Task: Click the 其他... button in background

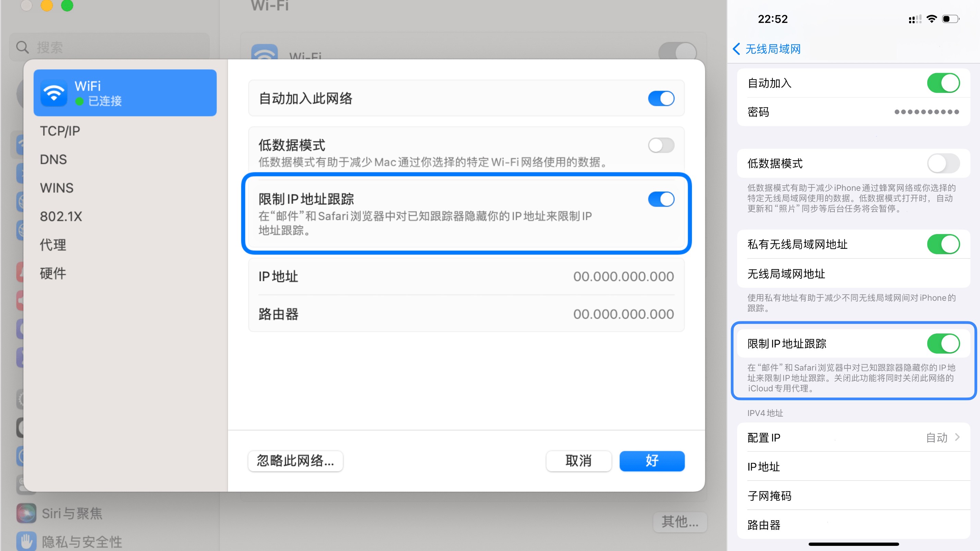Action: 680,522
